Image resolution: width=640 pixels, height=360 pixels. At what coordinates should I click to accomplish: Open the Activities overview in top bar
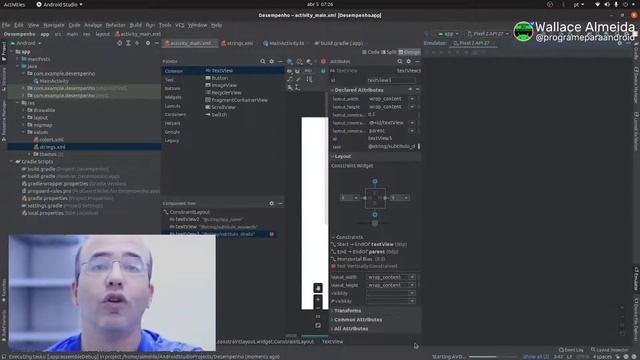tap(14, 4)
